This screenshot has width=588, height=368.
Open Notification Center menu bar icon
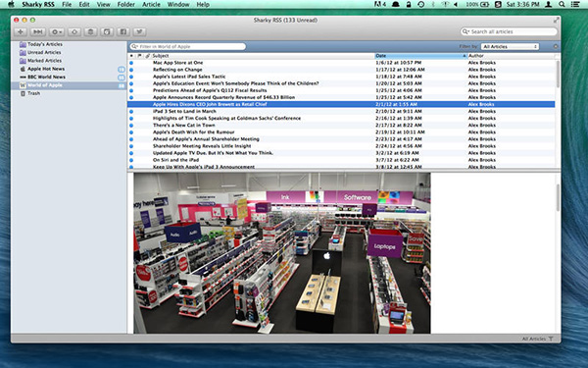pos(575,5)
